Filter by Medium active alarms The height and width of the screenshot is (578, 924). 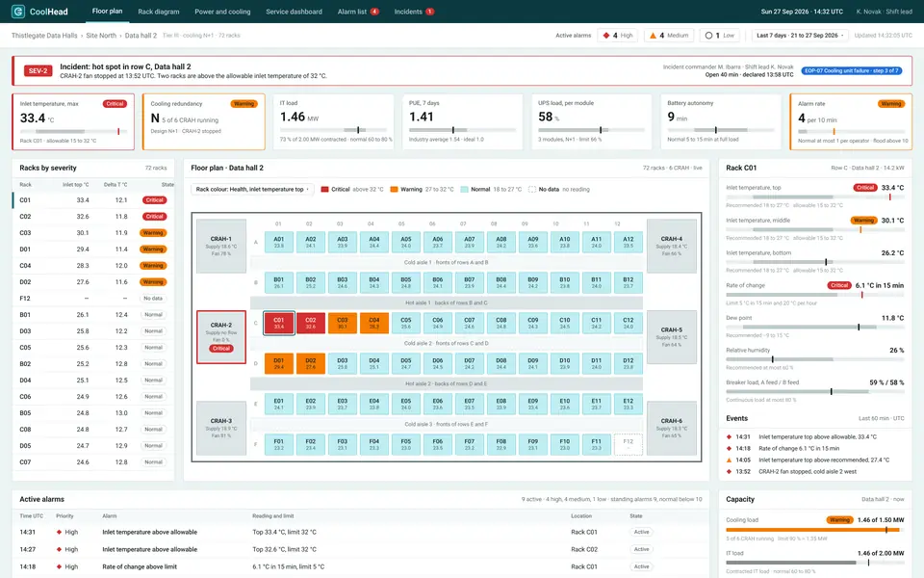pos(669,36)
